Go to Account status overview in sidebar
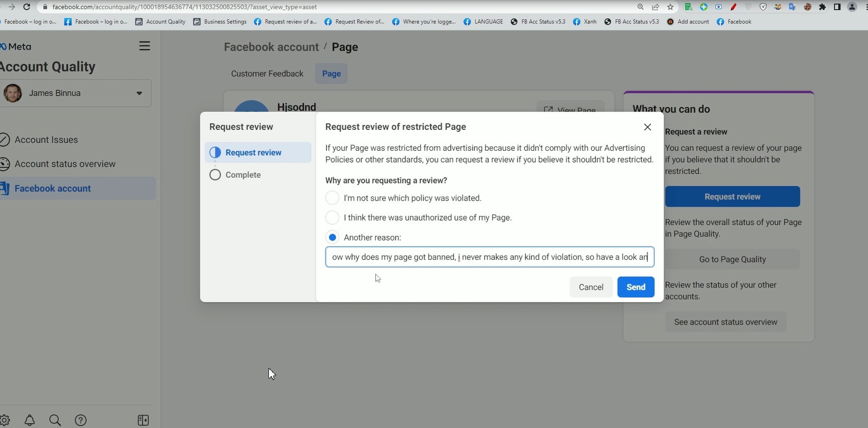Screen dimensions: 868x428 (x=65, y=164)
